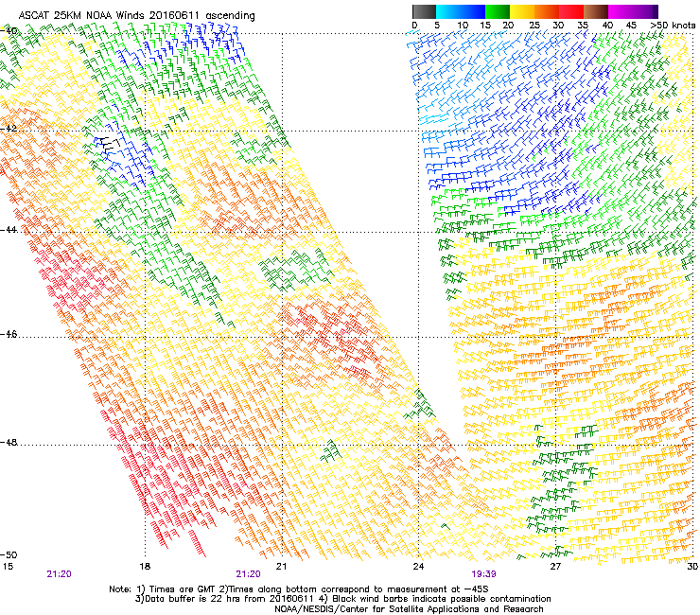Select the yellow 20–25 knots legend segment
The height and width of the screenshot is (615, 700).
tap(522, 11)
